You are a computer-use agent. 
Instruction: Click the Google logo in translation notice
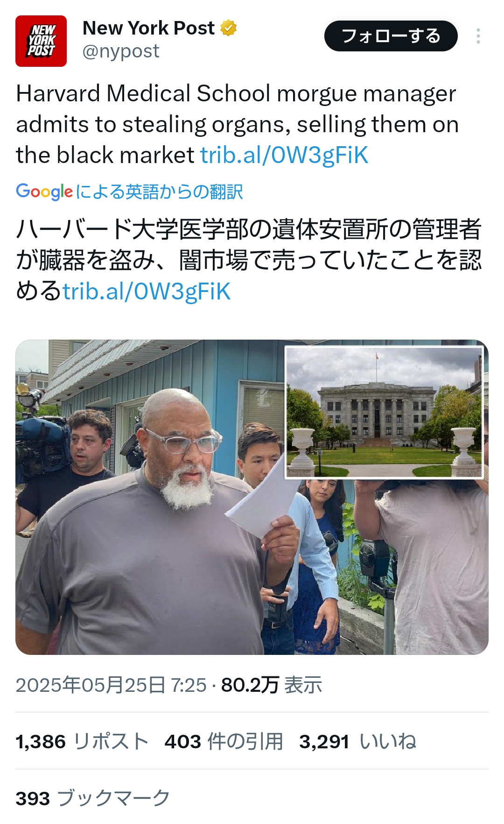(44, 192)
